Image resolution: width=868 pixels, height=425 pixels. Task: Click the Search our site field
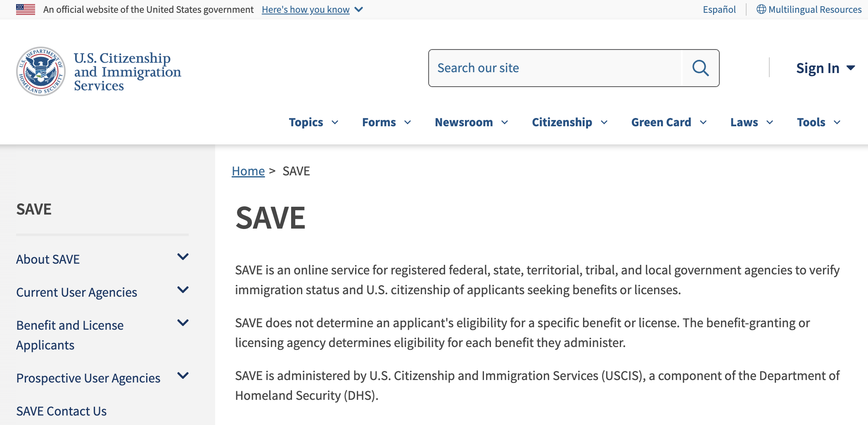pyautogui.click(x=555, y=68)
